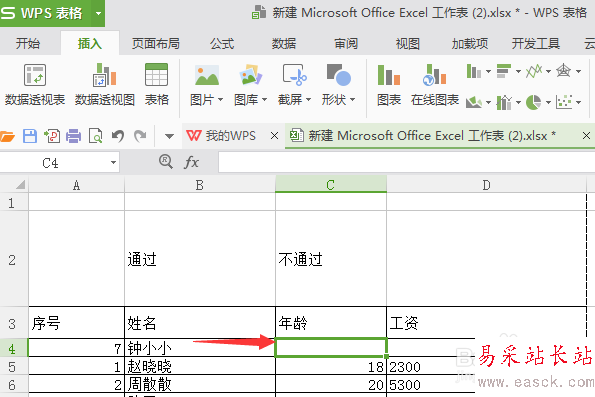Viewport: 595px width, 397px height.
Task: Switch to the 数据 ribbon tab
Action: click(284, 43)
